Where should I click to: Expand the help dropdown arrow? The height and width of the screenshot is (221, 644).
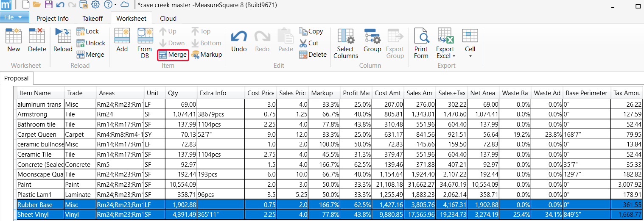(115, 5)
